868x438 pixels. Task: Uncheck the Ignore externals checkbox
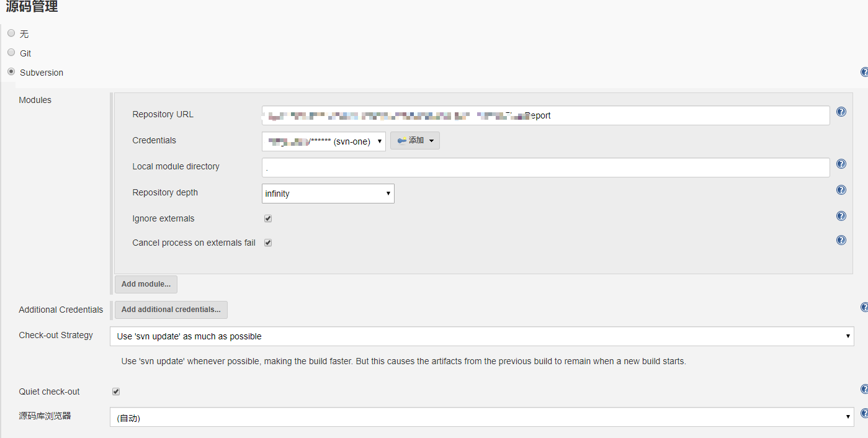(268, 218)
